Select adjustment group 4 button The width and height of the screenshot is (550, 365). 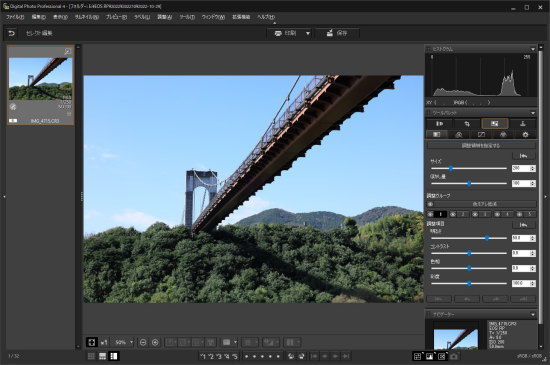[x=507, y=214]
